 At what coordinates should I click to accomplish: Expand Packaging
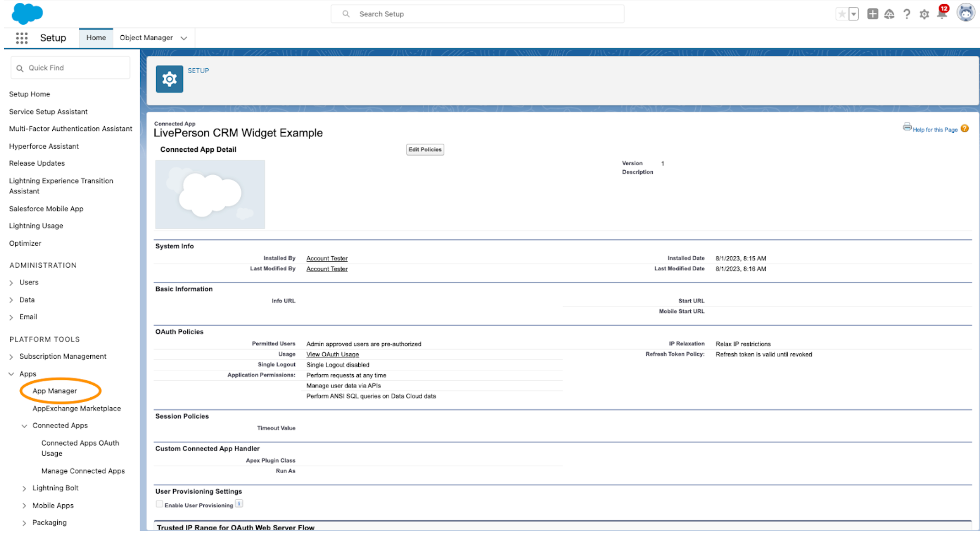click(x=24, y=523)
